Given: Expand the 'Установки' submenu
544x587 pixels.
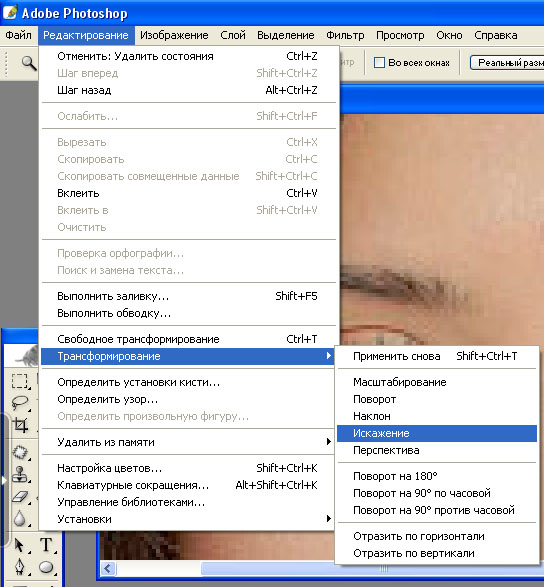Looking at the screenshot, I should 188,519.
